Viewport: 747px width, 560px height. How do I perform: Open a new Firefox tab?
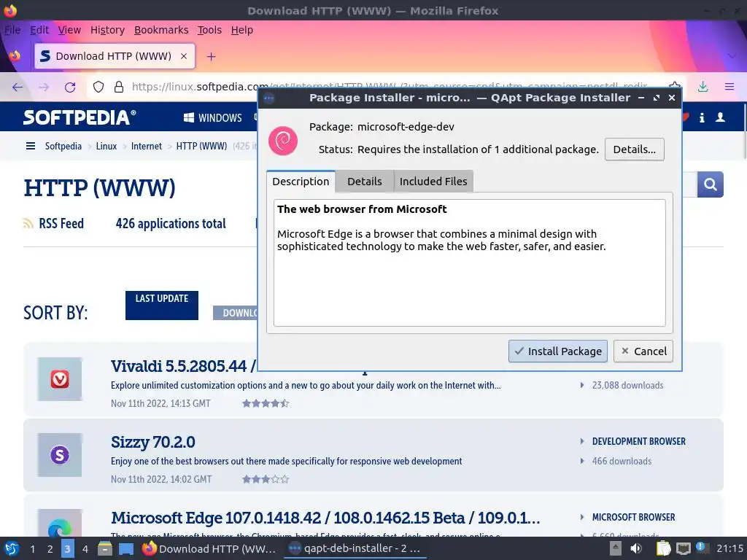tap(211, 57)
